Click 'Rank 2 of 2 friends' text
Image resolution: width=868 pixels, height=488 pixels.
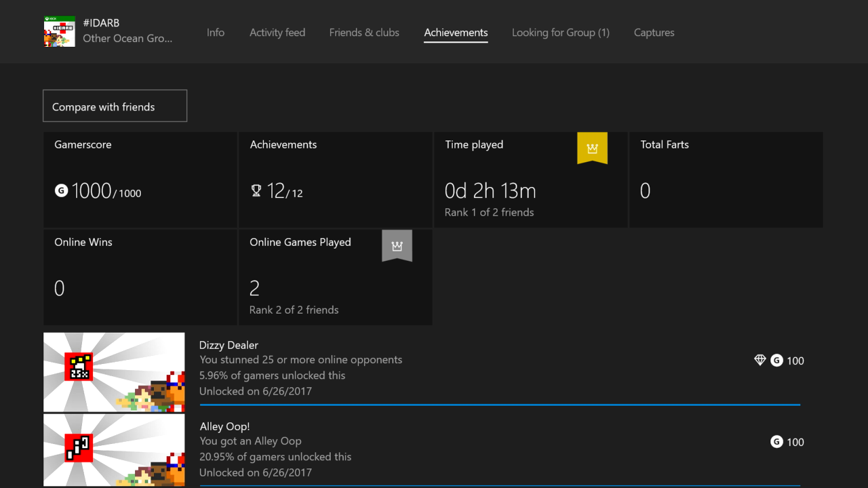(294, 310)
